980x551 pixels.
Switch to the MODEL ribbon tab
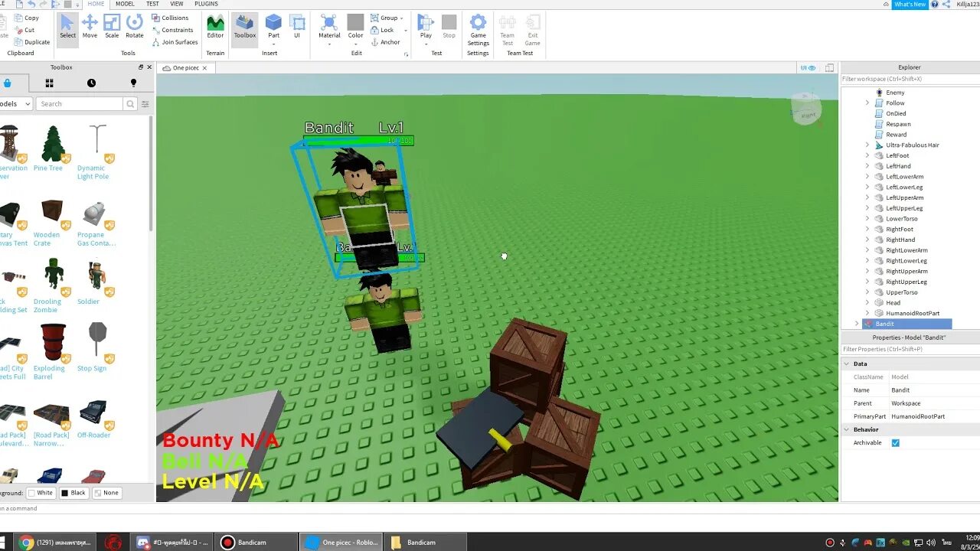pyautogui.click(x=125, y=4)
